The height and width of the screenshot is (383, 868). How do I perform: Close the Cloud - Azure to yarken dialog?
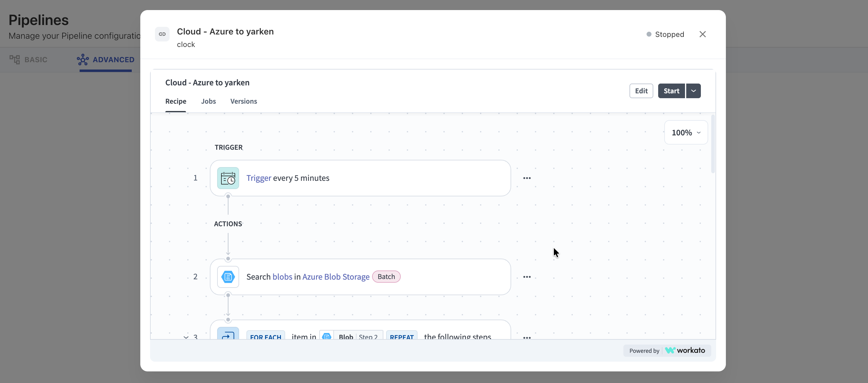point(703,34)
